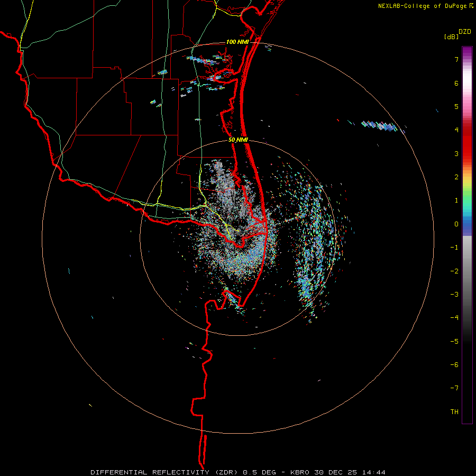Click the -6 value on the color scale

pos(454,365)
